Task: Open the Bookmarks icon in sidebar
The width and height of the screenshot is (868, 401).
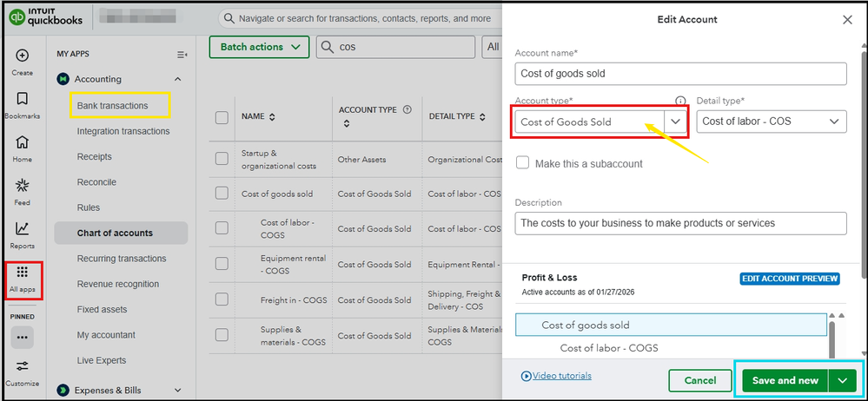Action: pyautogui.click(x=23, y=99)
